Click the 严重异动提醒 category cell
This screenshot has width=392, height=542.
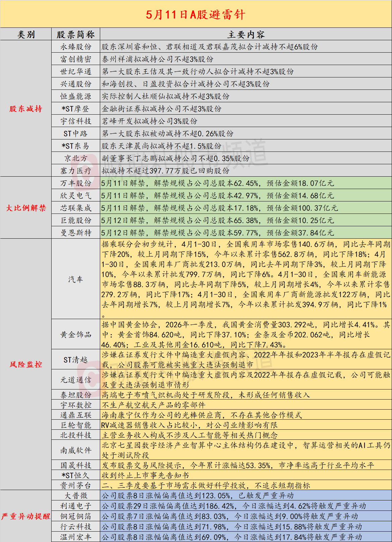26,516
